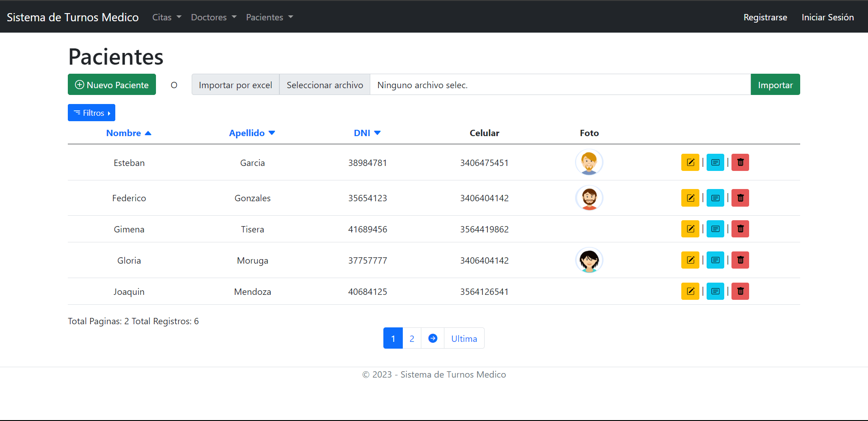Viewport: 868px width, 421px height.
Task: Open the Pacientes navbar menu
Action: 269,17
